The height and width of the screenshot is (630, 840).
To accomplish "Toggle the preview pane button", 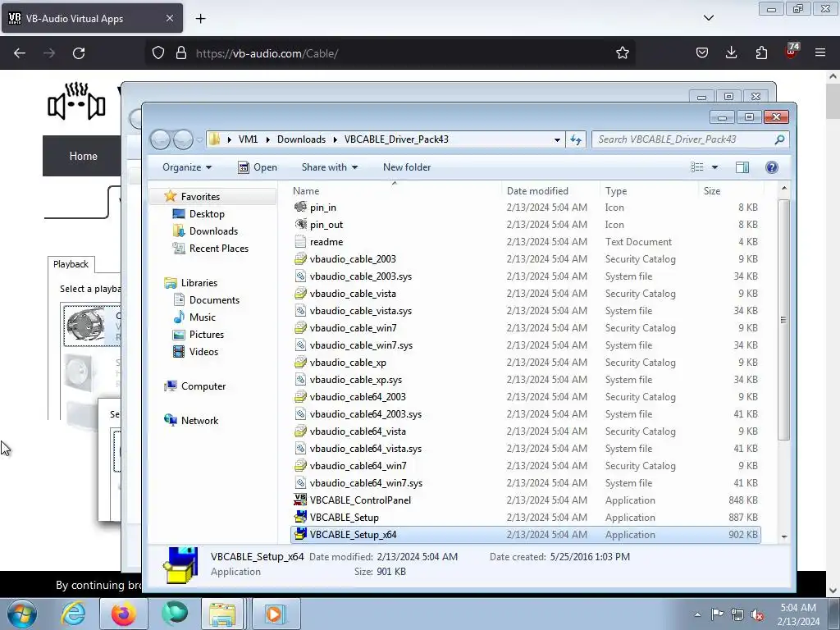I will click(742, 167).
